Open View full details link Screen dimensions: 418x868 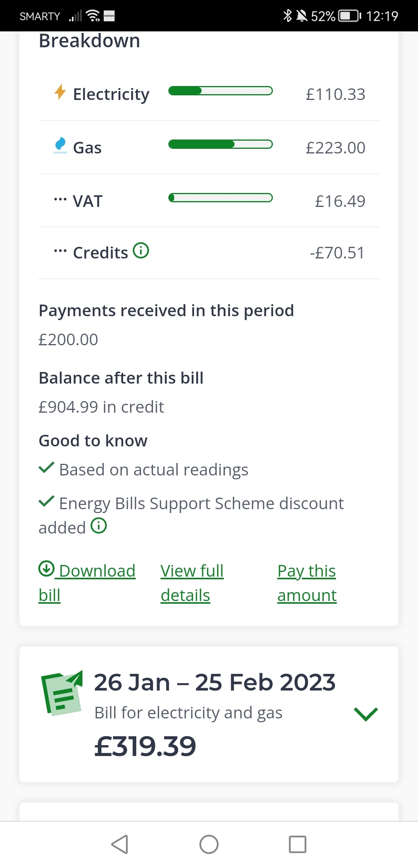click(x=192, y=583)
